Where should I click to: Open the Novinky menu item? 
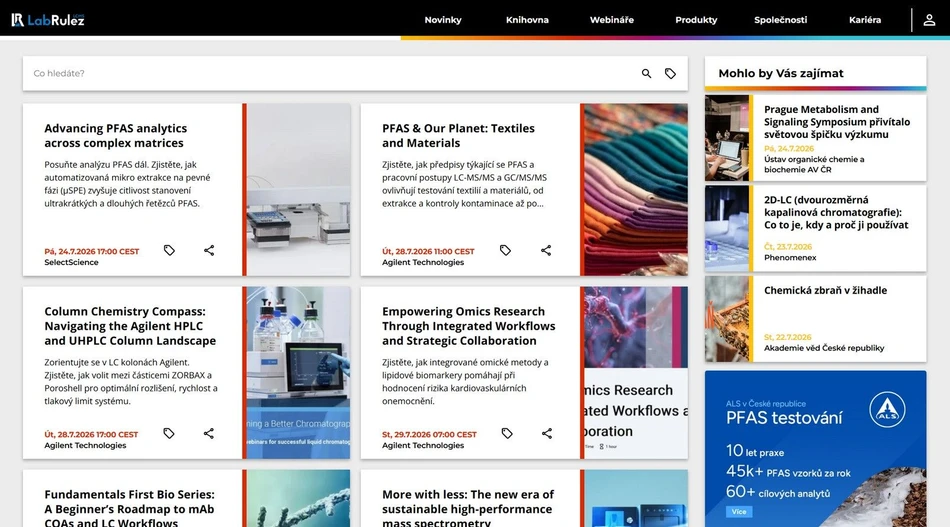pyautogui.click(x=443, y=20)
